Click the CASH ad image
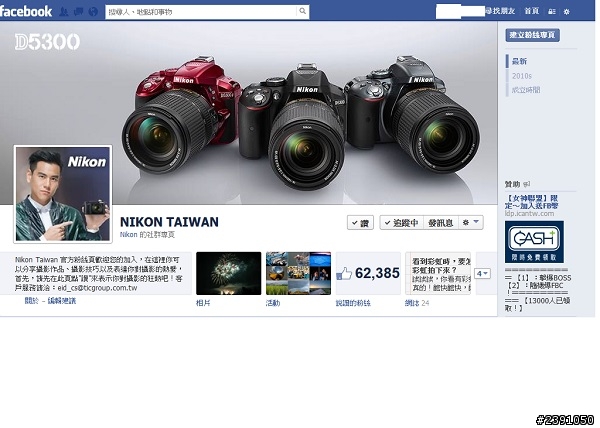 click(534, 242)
